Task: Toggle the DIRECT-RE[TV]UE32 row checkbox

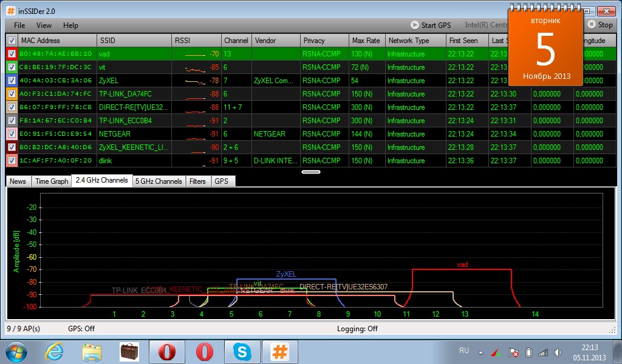Action: pyautogui.click(x=12, y=107)
